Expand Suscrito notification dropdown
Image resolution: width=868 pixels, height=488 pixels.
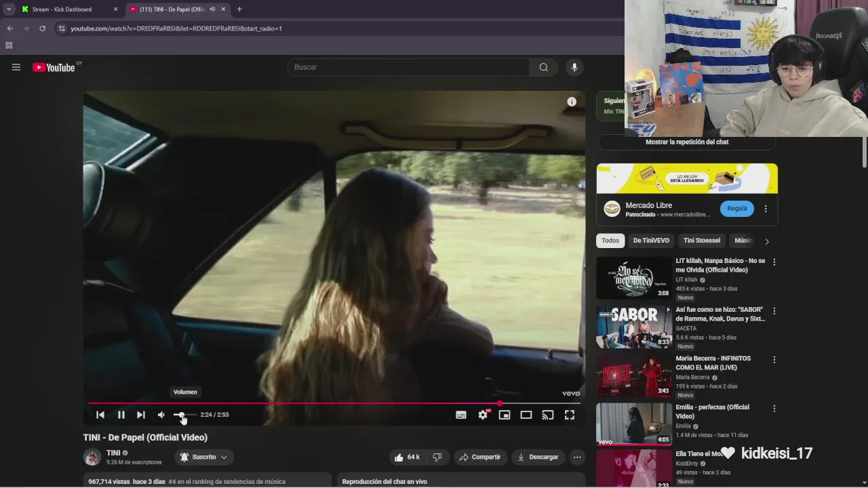204,457
